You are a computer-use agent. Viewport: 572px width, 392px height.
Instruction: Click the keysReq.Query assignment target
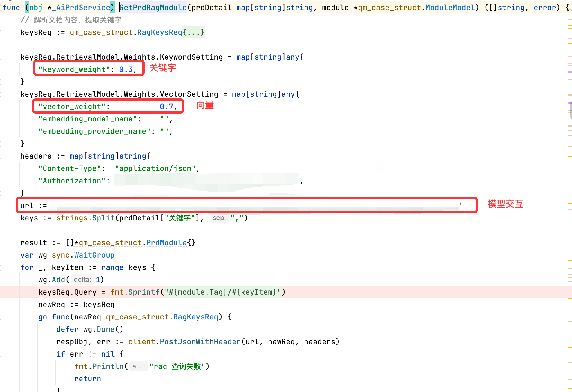(x=68, y=292)
